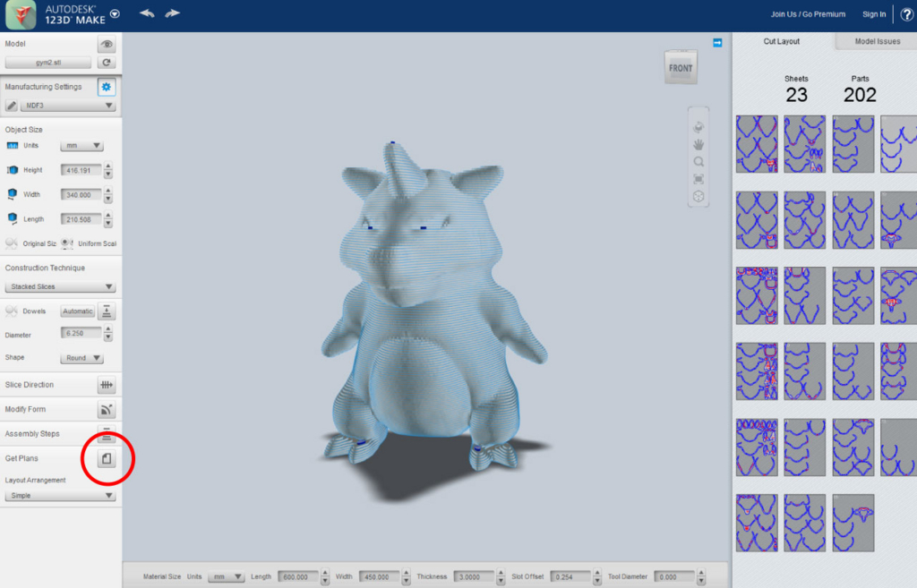Step the material Width stepper
The image size is (917, 588).
pyautogui.click(x=407, y=577)
